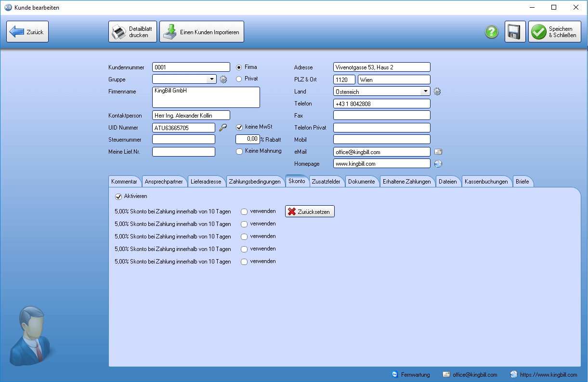This screenshot has height=382, width=588.
Task: Click the footer globe website icon
Action: pos(513,374)
